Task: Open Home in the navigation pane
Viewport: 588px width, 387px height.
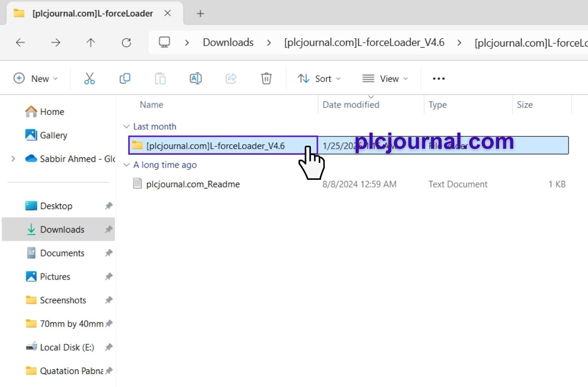Action: click(45, 112)
